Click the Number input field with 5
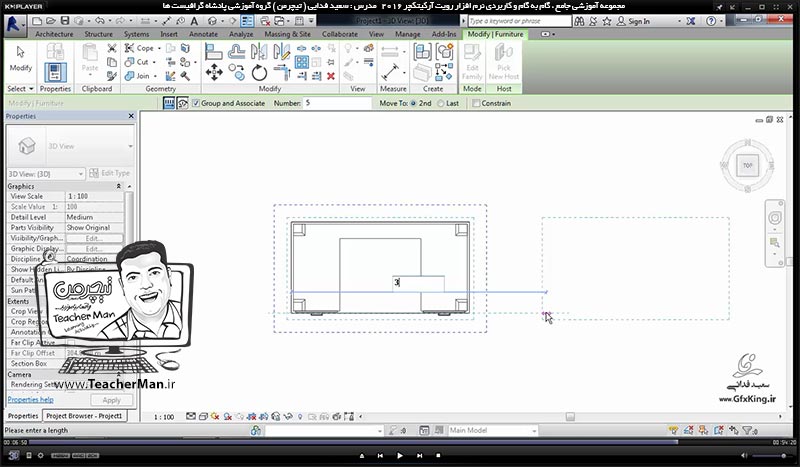Screen dimensions: 800x467 coord(337,103)
